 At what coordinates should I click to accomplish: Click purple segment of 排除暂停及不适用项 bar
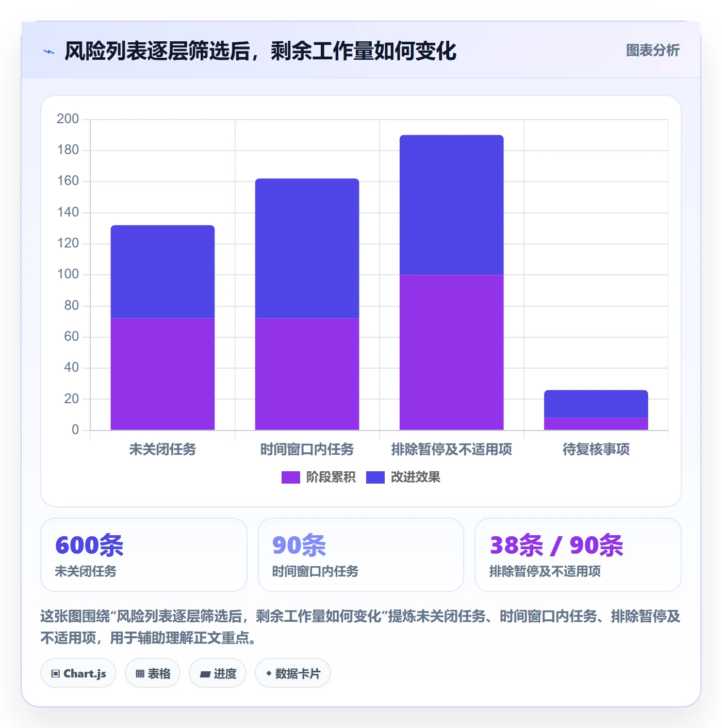click(451, 353)
